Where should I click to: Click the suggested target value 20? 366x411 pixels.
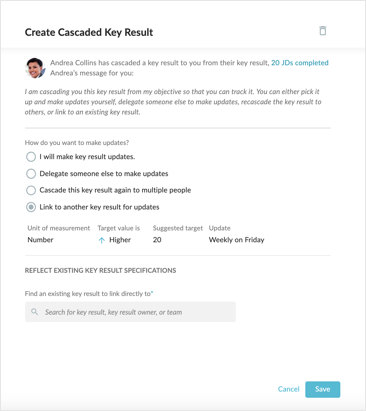pyautogui.click(x=157, y=240)
